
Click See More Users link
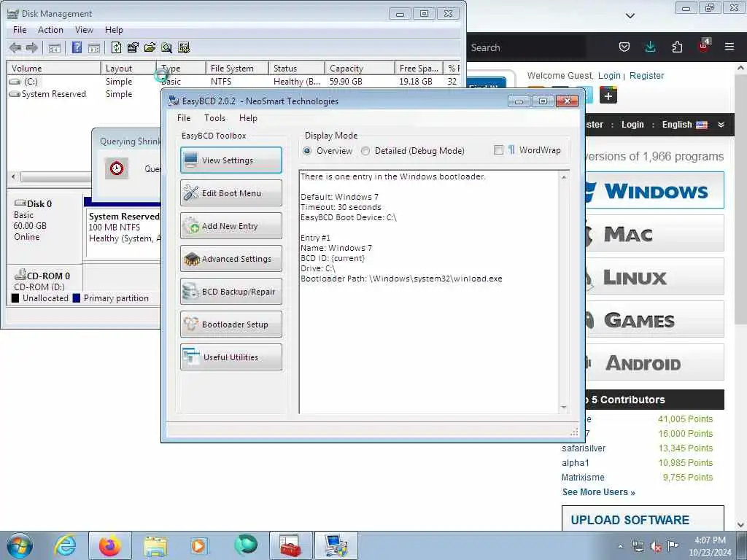click(598, 492)
